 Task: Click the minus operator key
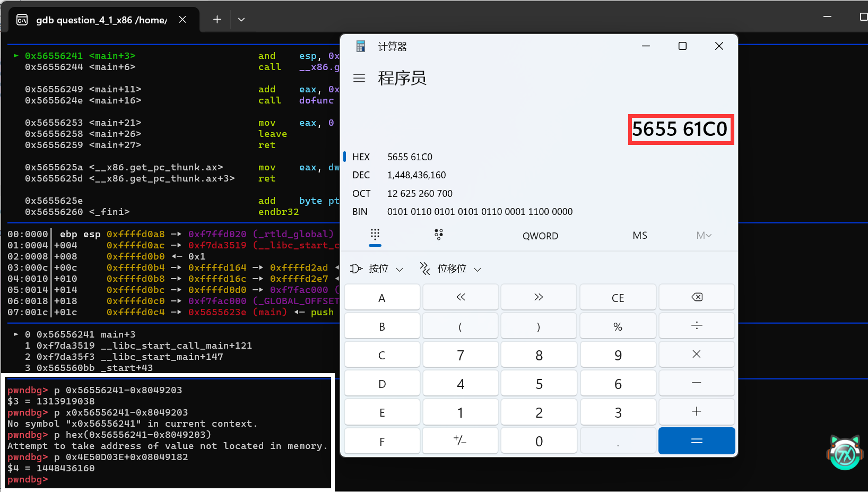click(697, 383)
